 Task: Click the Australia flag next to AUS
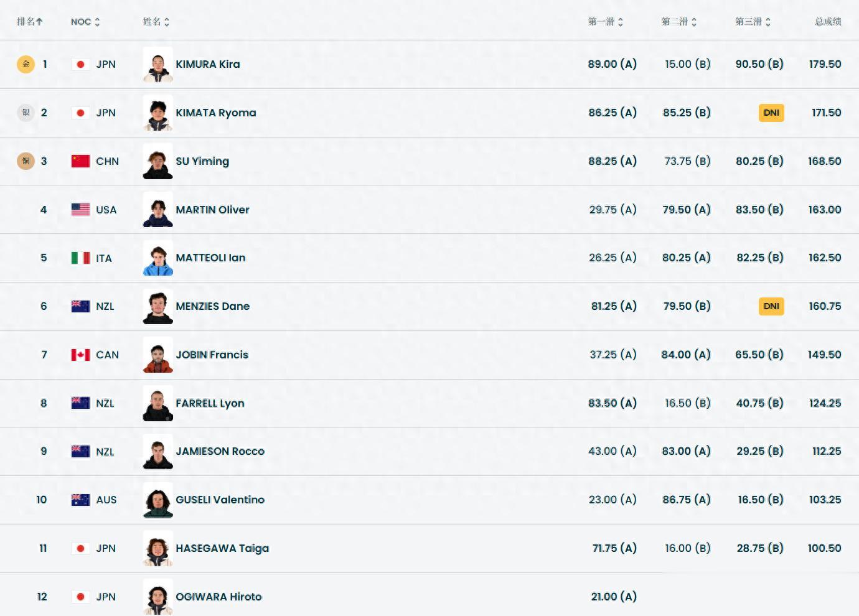(x=80, y=500)
